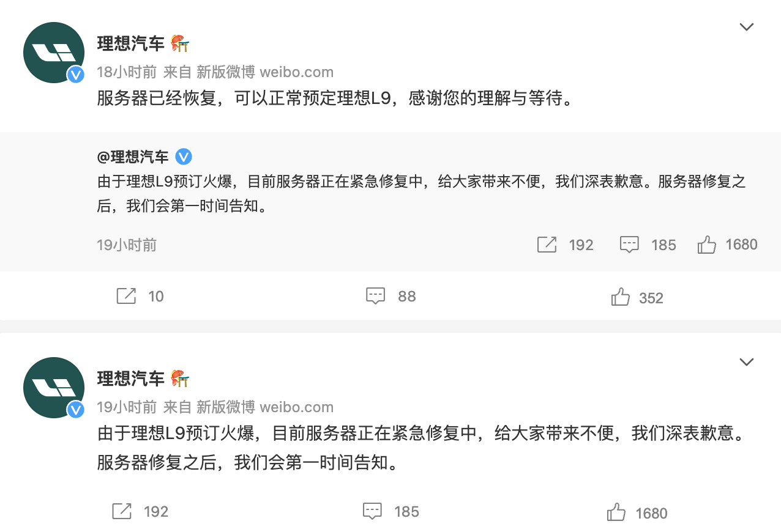The width and height of the screenshot is (781, 532).
Task: Click the member badge icon beside the first username
Action: 180,43
